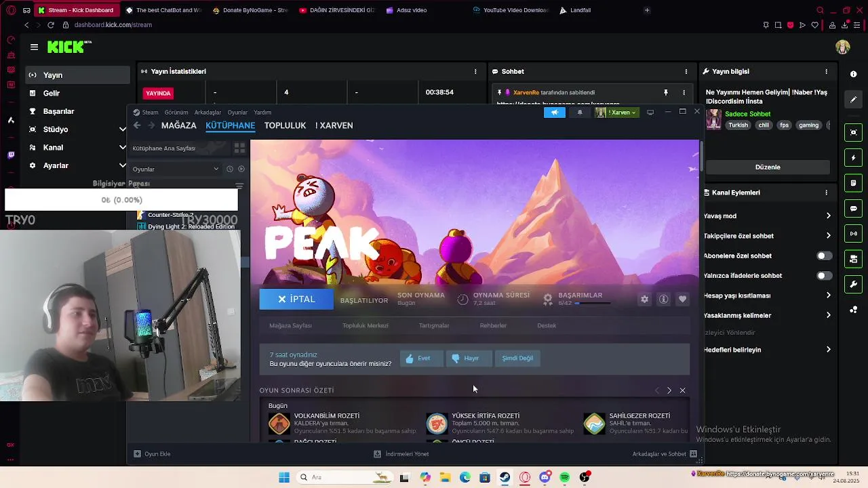
Task: Open Yardım menu in Steam
Action: (262, 113)
